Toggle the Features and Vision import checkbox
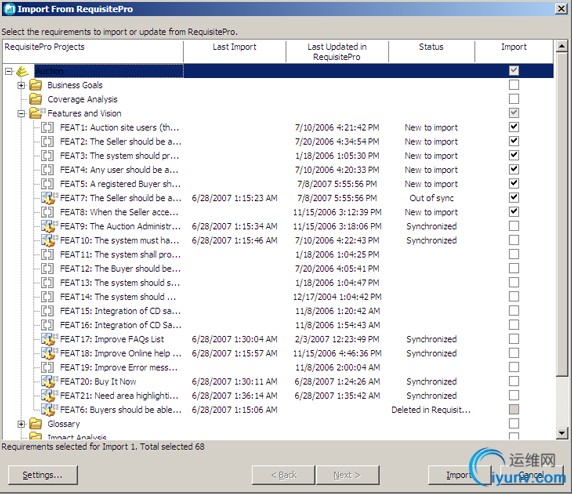Viewport: 572px width, 494px height. point(514,113)
